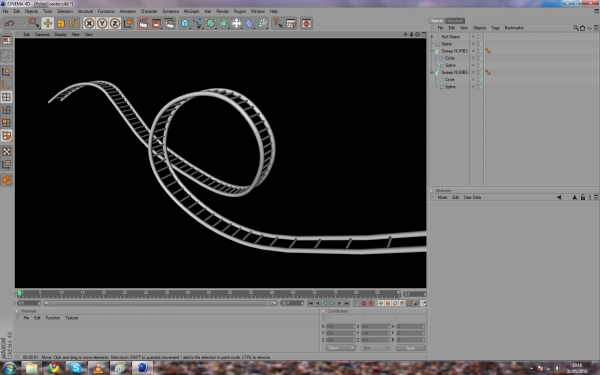The width and height of the screenshot is (600, 375).
Task: Switch to the Structure tab
Action: tap(455, 21)
